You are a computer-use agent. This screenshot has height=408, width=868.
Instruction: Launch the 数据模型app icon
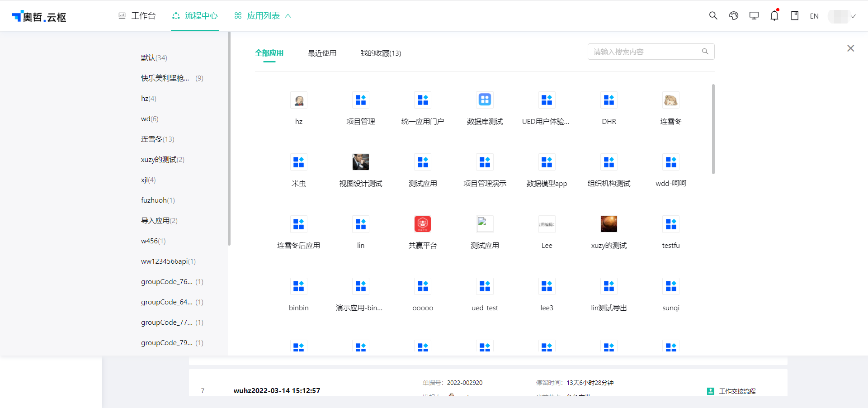(x=547, y=162)
